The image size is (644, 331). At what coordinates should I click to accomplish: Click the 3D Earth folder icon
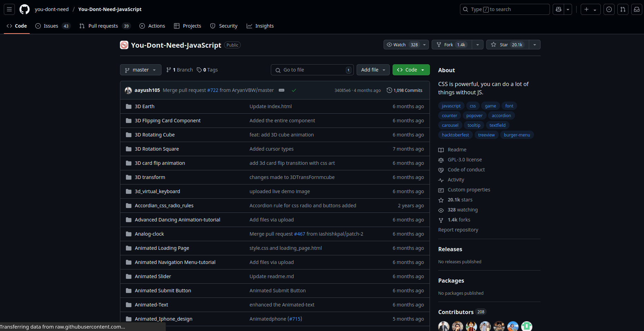click(x=129, y=106)
